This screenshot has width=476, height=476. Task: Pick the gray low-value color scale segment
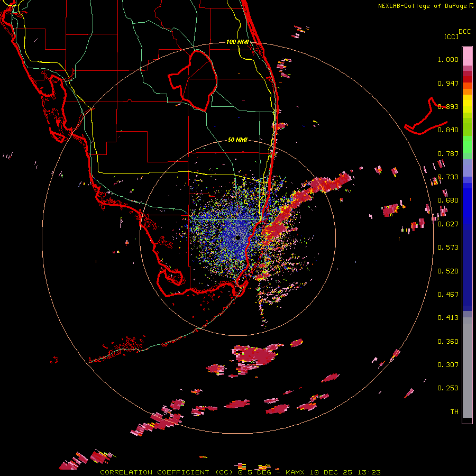coord(467,368)
